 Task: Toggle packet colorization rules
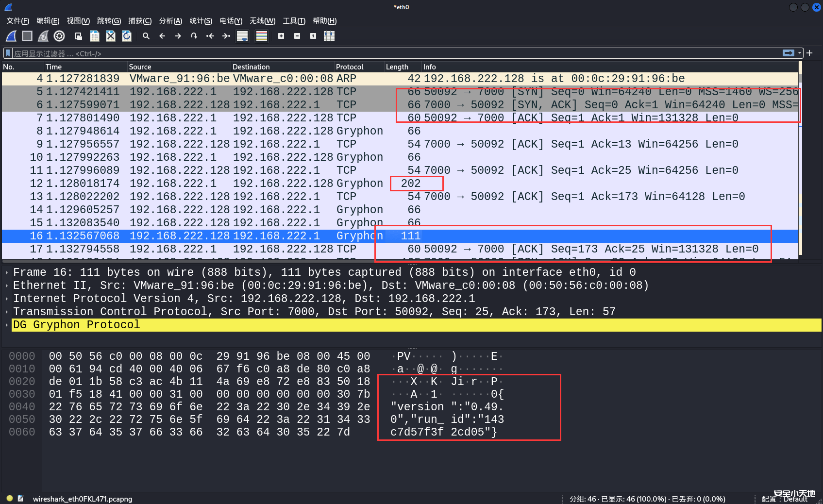262,36
